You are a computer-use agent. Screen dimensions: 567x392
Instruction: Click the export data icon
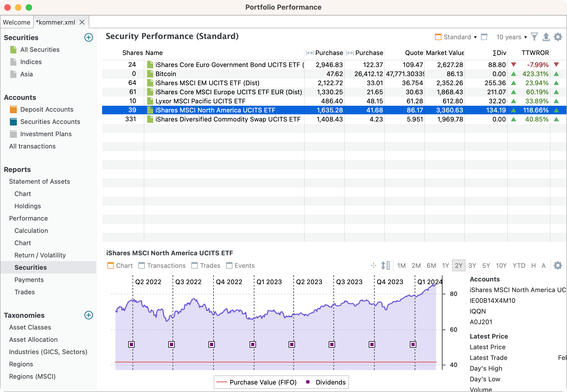click(546, 37)
